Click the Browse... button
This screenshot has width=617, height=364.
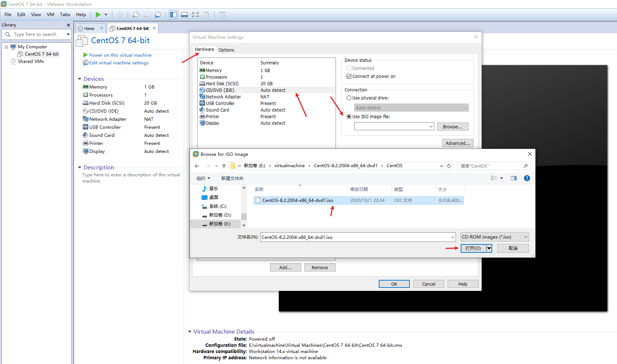(453, 127)
